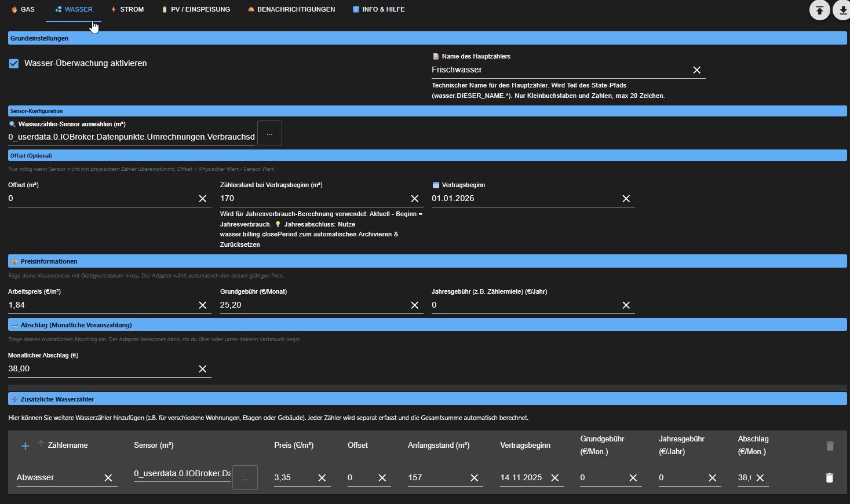Clear Abwasser row Abschlag (€/Mon.) value

coord(760,478)
